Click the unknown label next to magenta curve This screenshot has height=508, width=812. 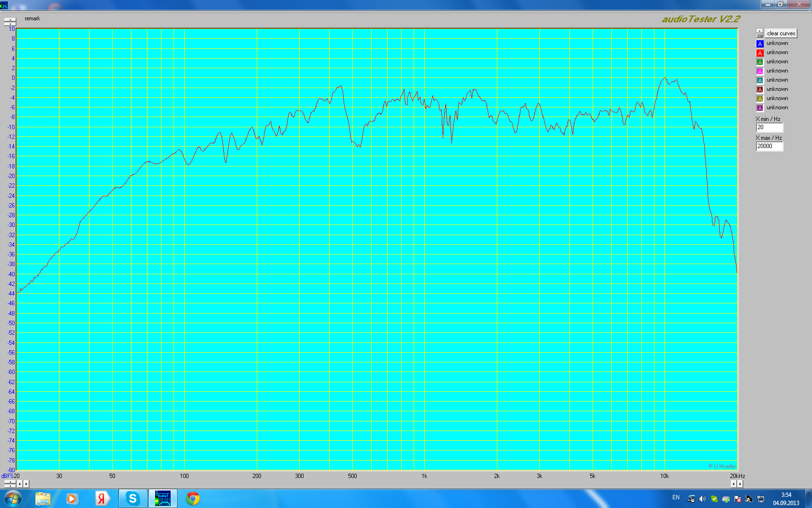tap(777, 71)
